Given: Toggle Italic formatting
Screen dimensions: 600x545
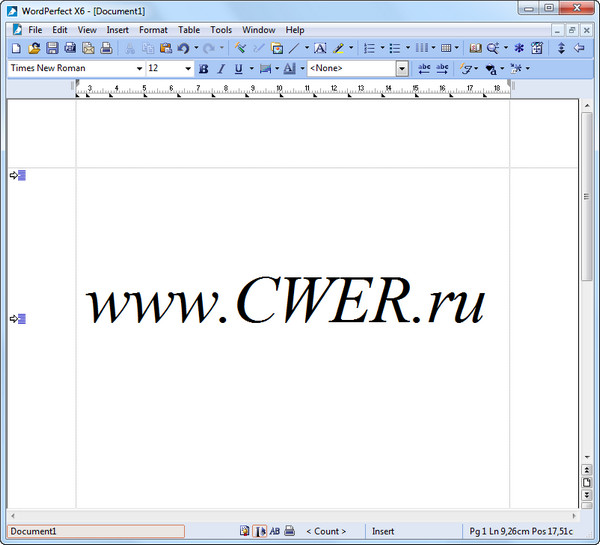Looking at the screenshot, I should (x=221, y=69).
